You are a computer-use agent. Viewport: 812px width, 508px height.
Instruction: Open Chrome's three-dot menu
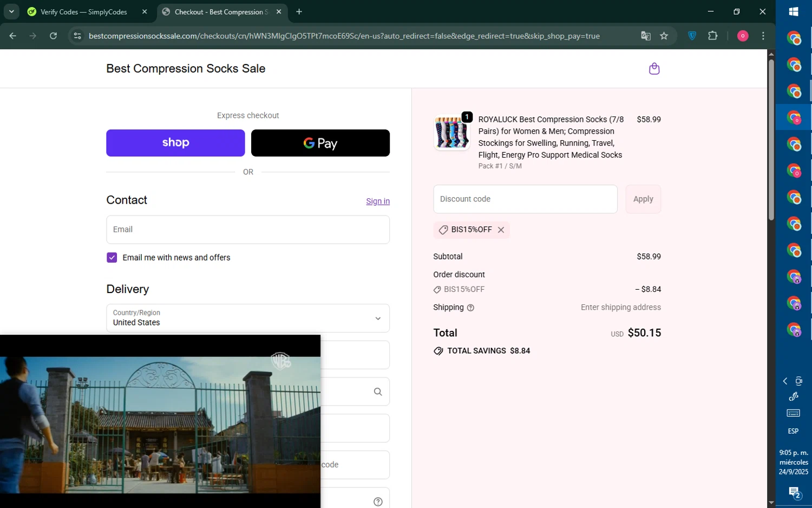click(763, 36)
